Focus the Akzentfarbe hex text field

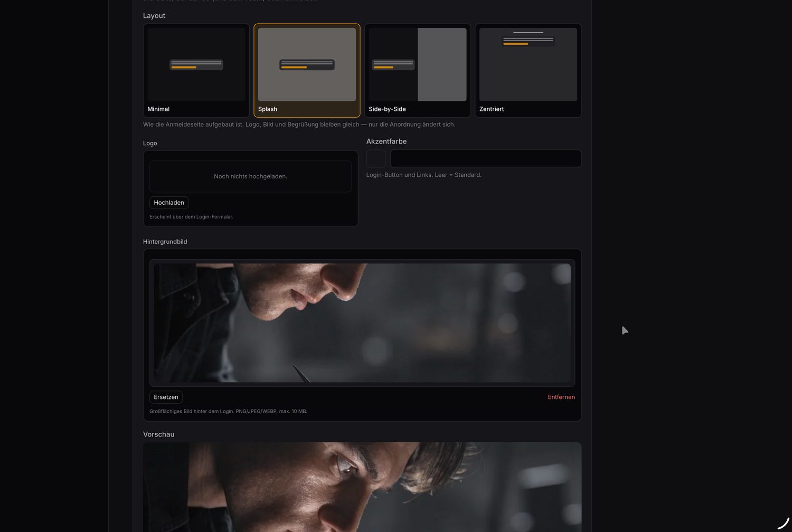click(486, 158)
